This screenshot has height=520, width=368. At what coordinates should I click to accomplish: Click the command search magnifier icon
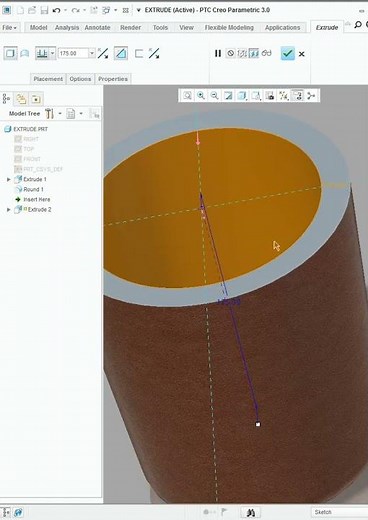[x=358, y=25]
